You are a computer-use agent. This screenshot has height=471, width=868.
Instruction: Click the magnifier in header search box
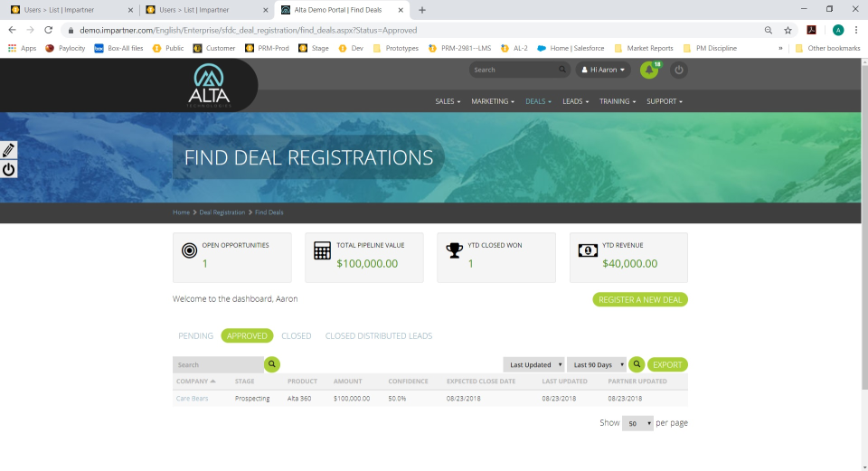(561, 70)
